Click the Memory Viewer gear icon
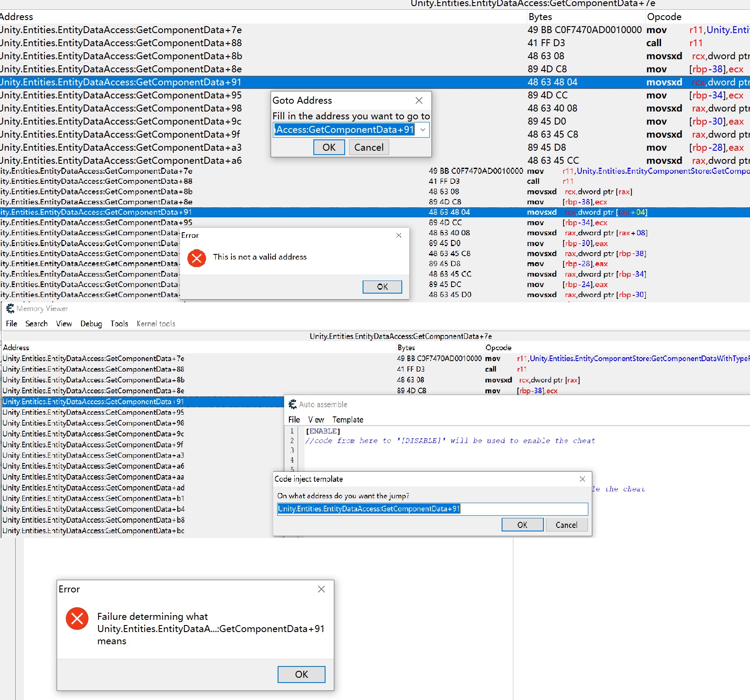 click(x=10, y=309)
